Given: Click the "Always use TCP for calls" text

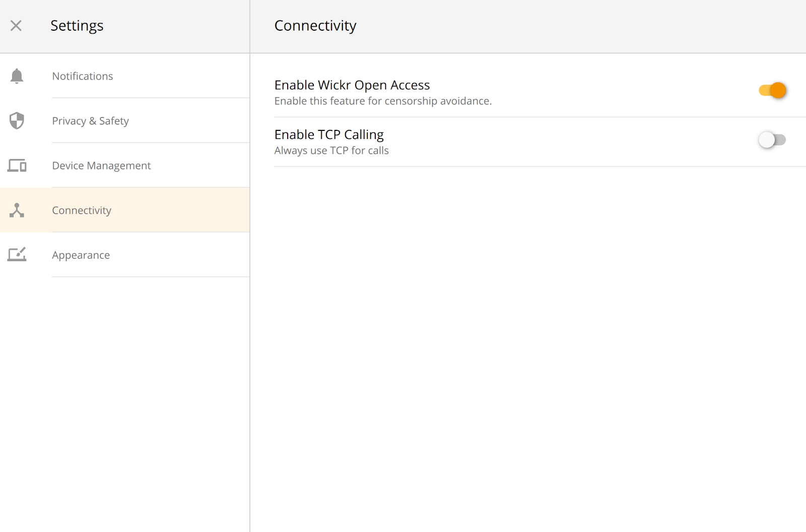Looking at the screenshot, I should click(x=331, y=150).
